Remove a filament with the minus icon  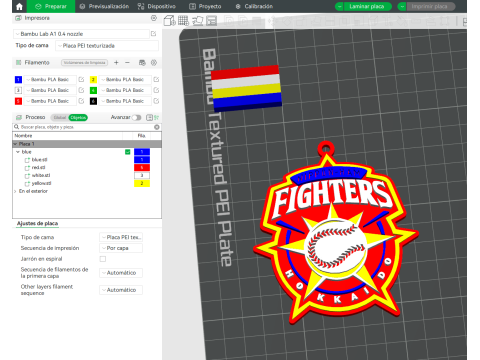coord(127,62)
